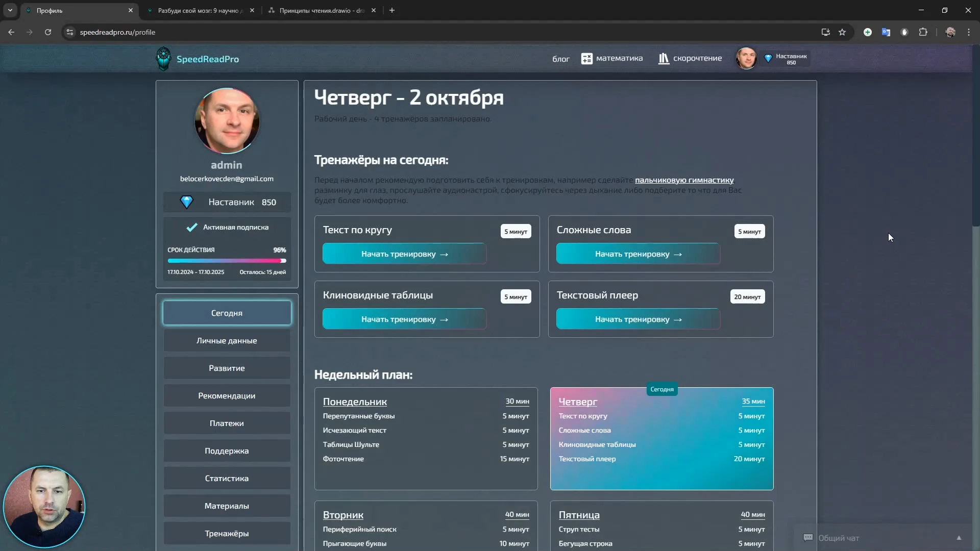
Task: Open Поддержка in the sidebar
Action: tap(227, 450)
